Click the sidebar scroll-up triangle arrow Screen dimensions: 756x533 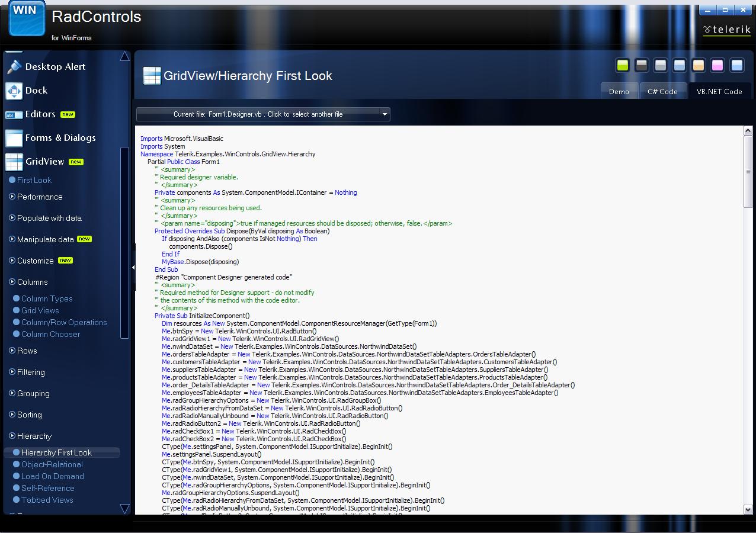pos(124,57)
